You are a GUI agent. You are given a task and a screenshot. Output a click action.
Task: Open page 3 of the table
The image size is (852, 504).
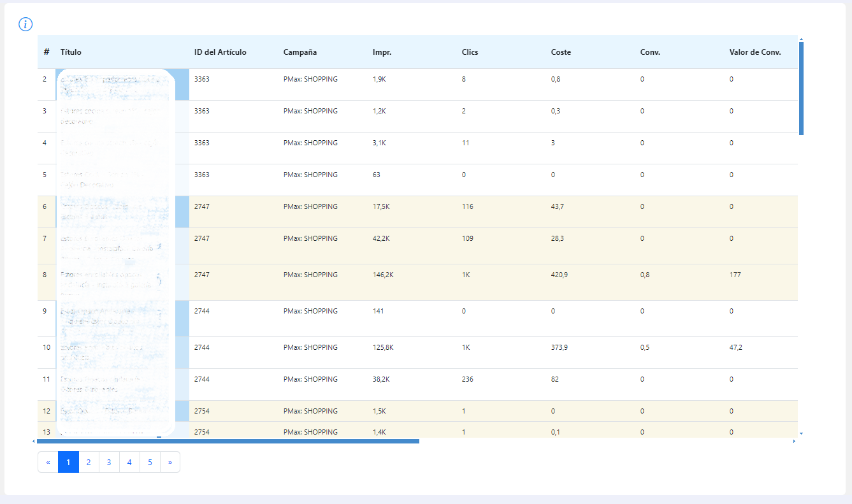point(109,462)
